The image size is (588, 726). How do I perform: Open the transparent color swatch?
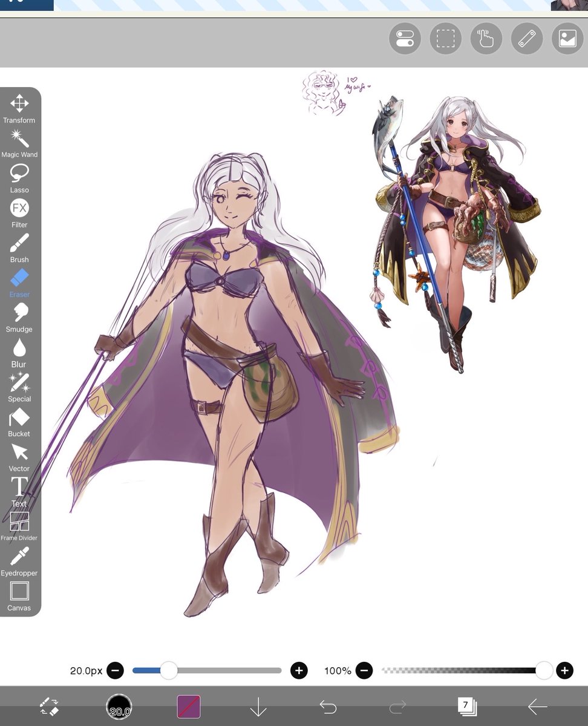[x=189, y=705]
